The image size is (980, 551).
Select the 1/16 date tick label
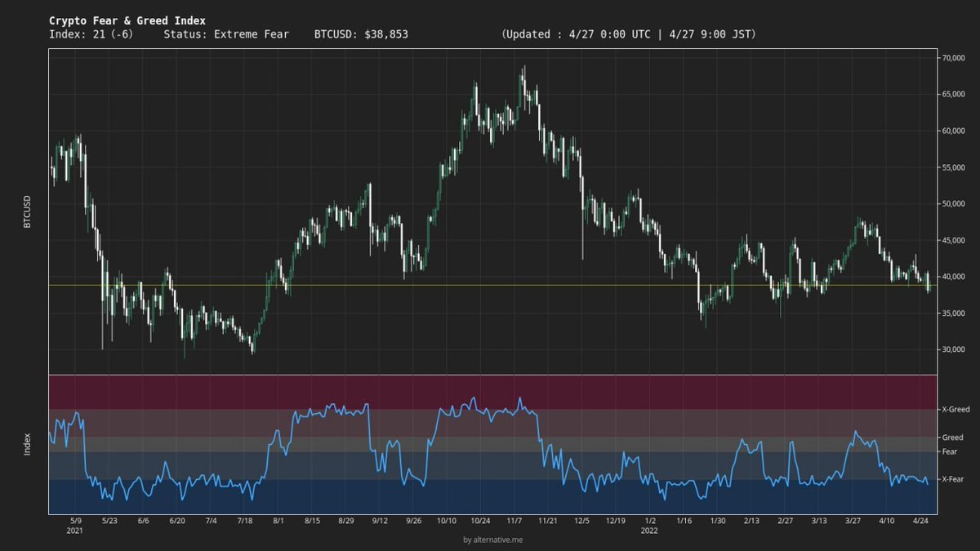pos(684,520)
